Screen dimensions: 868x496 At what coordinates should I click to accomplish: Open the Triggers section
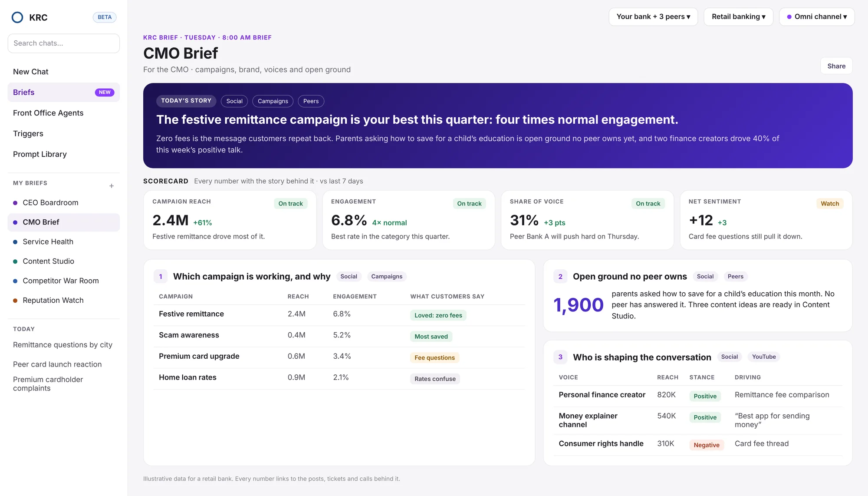click(x=64, y=134)
